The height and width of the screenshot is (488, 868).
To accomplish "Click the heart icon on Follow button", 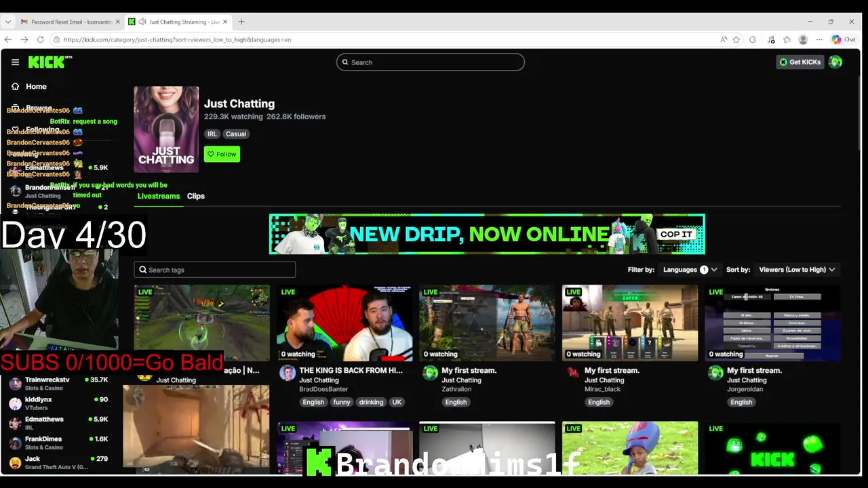I will pyautogui.click(x=211, y=155).
